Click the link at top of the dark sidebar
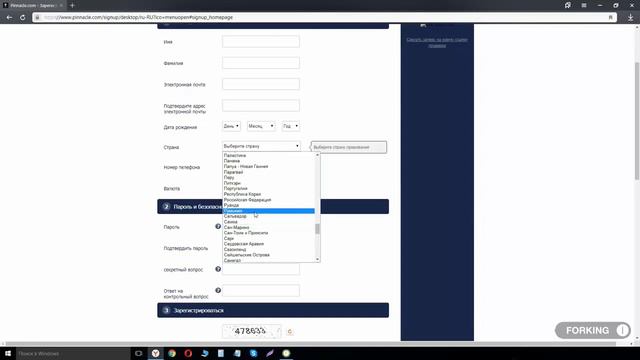This screenshot has height=360, width=640. point(437,42)
